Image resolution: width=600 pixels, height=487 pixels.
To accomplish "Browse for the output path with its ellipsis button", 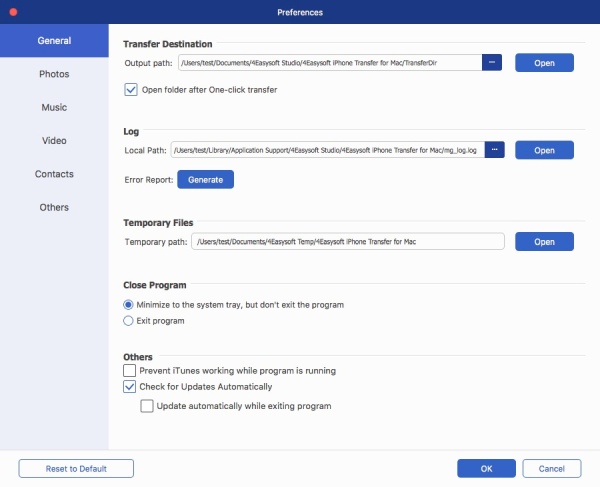I will [492, 62].
